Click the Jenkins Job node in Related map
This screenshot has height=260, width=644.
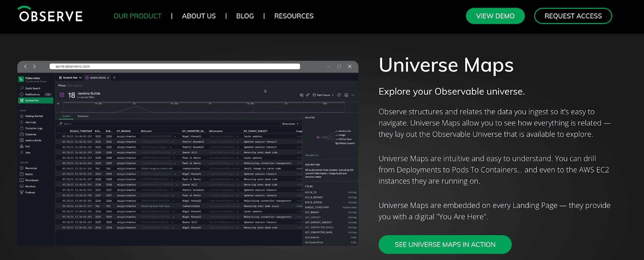(343, 131)
